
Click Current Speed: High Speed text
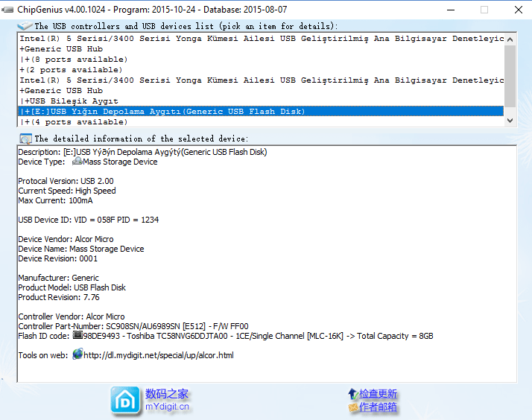click(x=67, y=191)
